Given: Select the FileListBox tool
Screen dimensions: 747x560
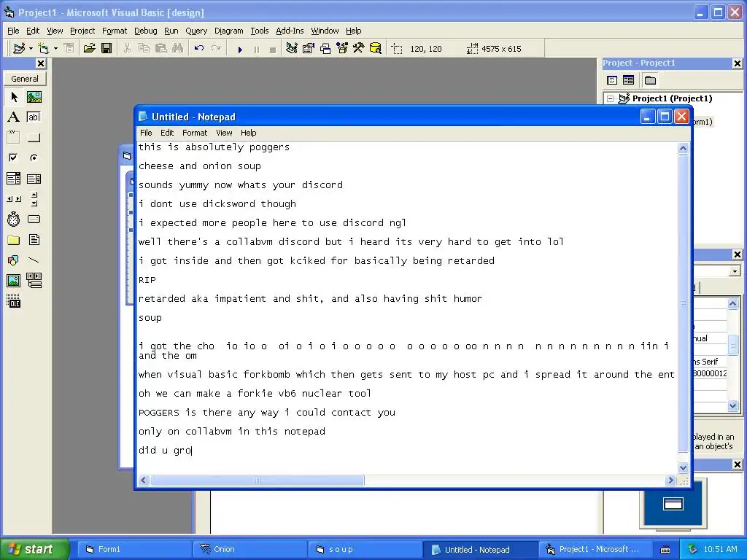Looking at the screenshot, I should [x=34, y=239].
